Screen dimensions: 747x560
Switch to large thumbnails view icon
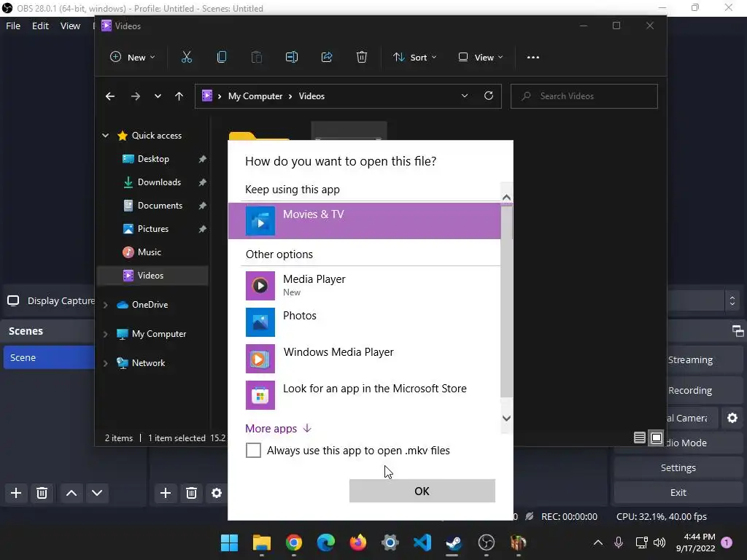click(x=657, y=437)
